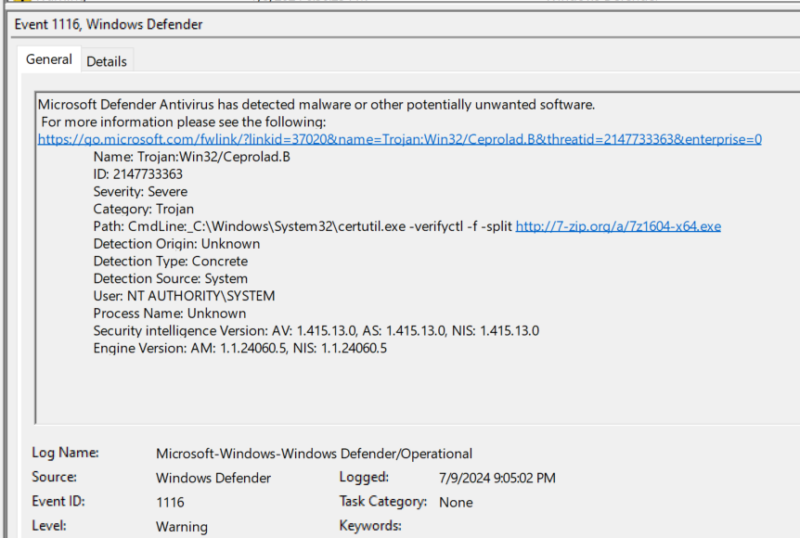Click the Detection Type: Concrete line
Image resolution: width=800 pixels, height=538 pixels.
(x=170, y=261)
